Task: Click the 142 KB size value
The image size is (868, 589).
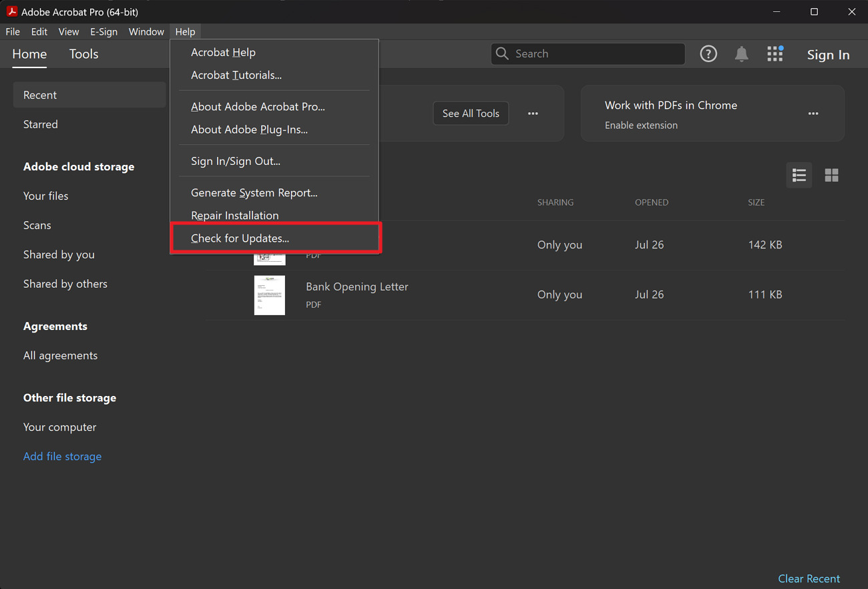Action: coord(765,245)
